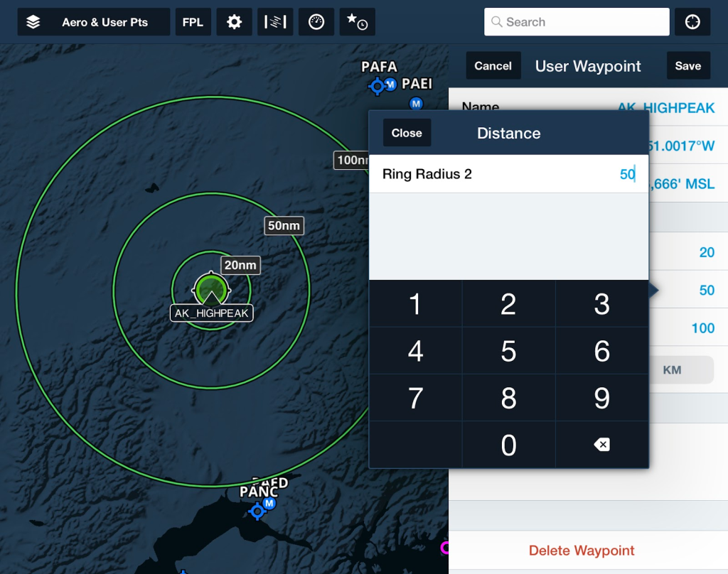Screen dimensions: 728x574
Task: Tap the backspace key on keypad
Action: 601,445
